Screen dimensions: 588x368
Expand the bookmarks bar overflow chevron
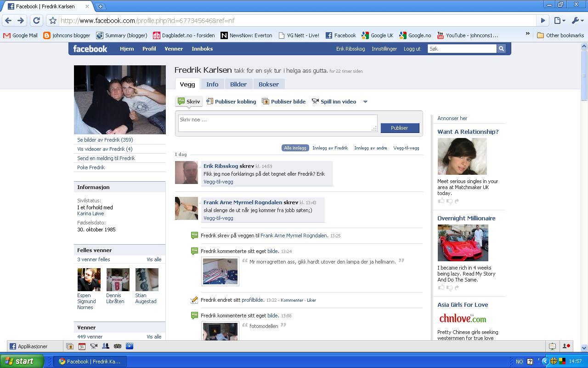coord(527,34)
